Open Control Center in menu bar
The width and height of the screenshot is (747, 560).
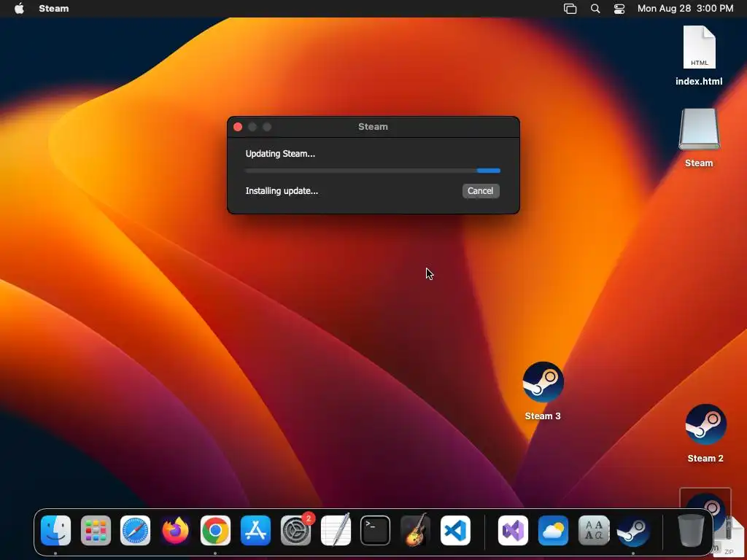pyautogui.click(x=619, y=9)
